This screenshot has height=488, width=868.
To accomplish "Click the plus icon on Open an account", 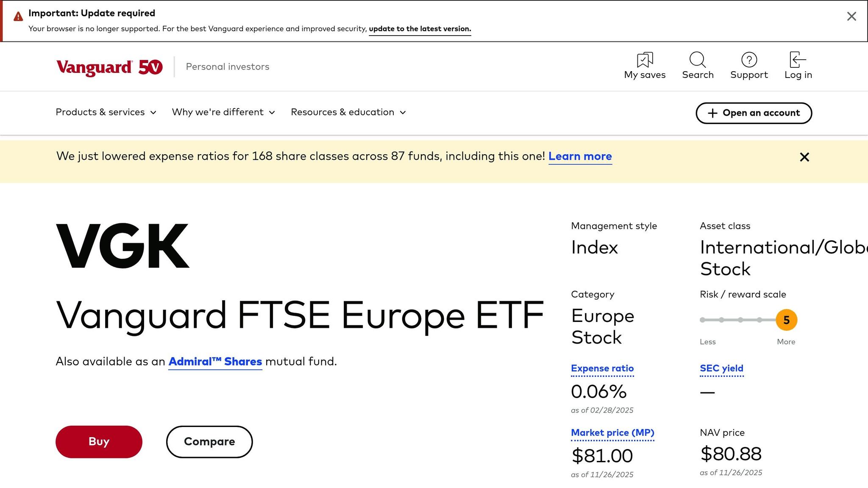I will click(712, 113).
